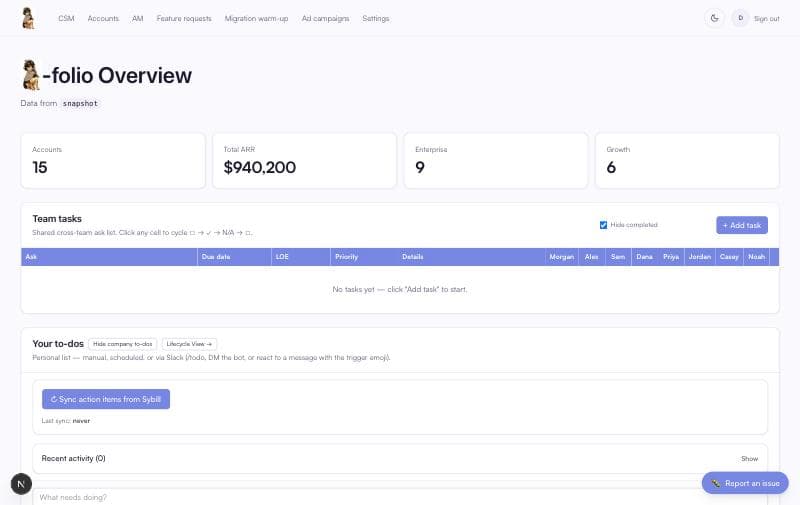Viewport: 800px width, 505px height.
Task: Go to Feature requests
Action: coord(184,18)
